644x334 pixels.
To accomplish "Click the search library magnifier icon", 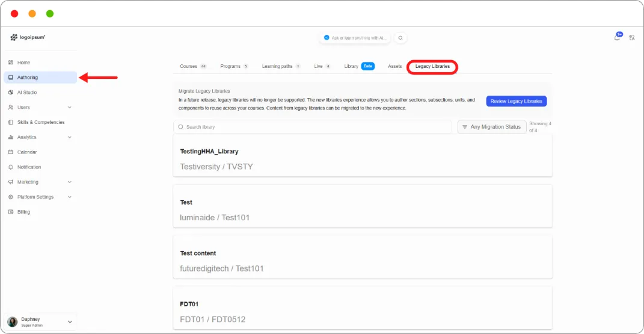I will click(x=181, y=127).
